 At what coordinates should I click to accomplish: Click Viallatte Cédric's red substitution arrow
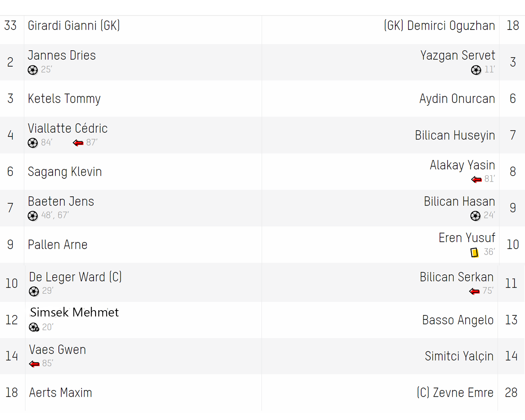[x=78, y=143]
